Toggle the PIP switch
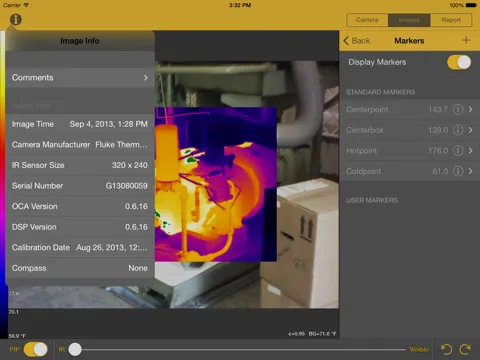Viewport: 480px width, 360px height. click(36, 349)
